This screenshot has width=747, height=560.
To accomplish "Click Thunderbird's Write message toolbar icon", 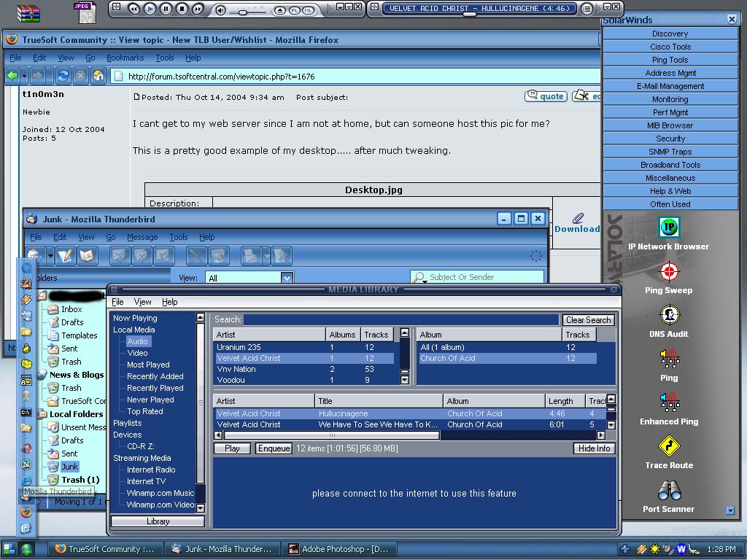I will 65,255.
